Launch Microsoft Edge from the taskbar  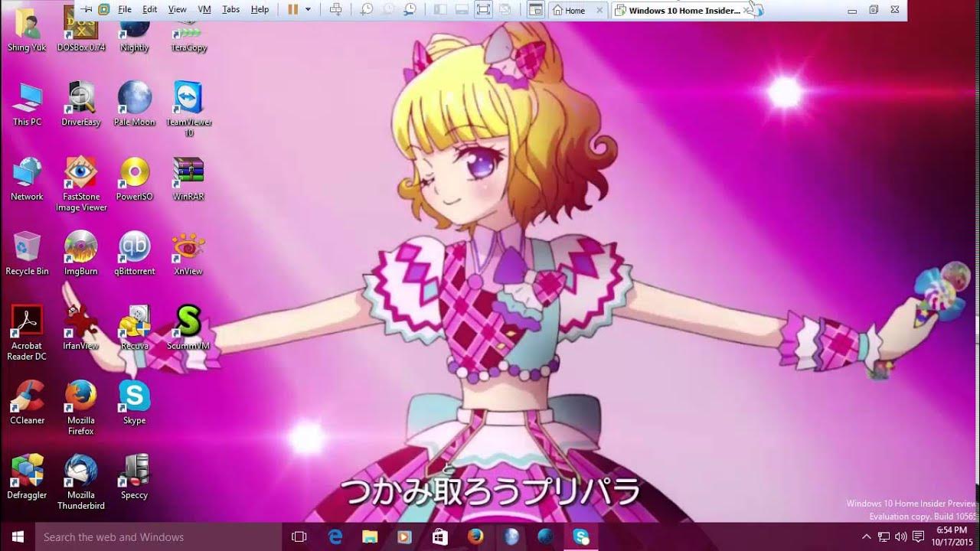coord(335,537)
